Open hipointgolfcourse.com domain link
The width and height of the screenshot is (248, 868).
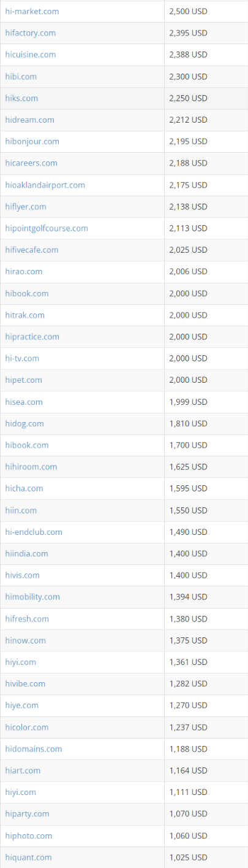click(x=47, y=228)
